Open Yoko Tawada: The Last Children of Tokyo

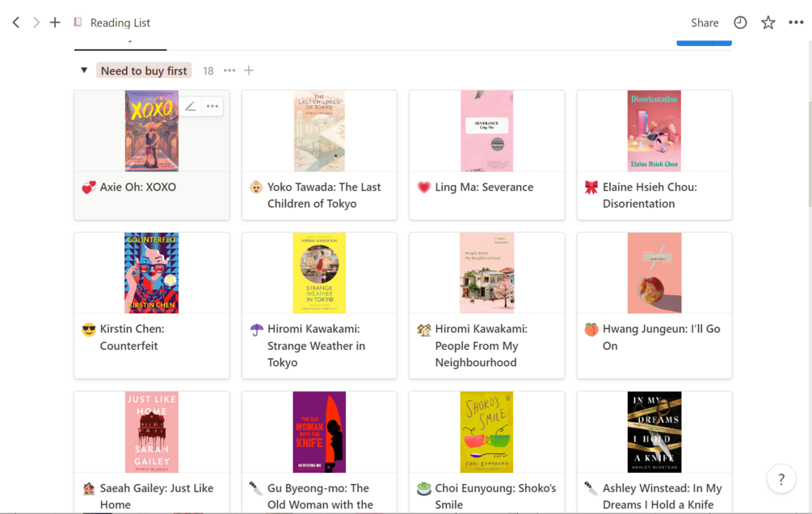coord(324,196)
